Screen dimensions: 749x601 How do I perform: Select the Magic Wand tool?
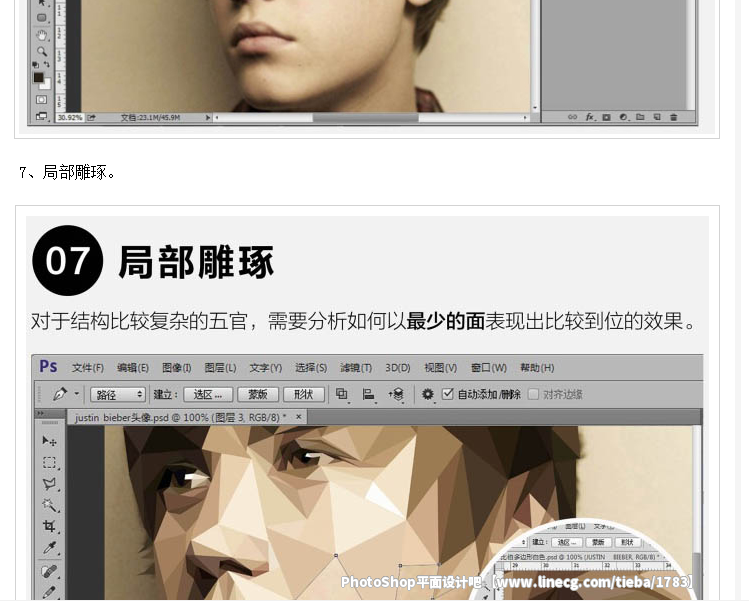(x=49, y=505)
